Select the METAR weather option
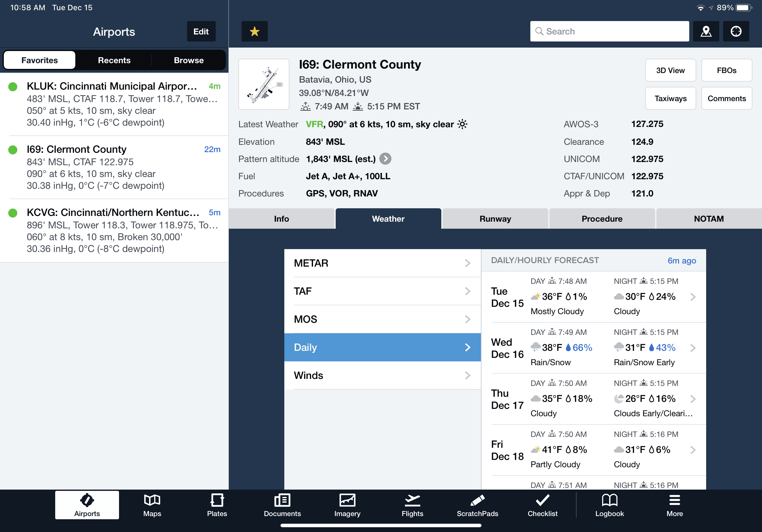 coord(382,263)
